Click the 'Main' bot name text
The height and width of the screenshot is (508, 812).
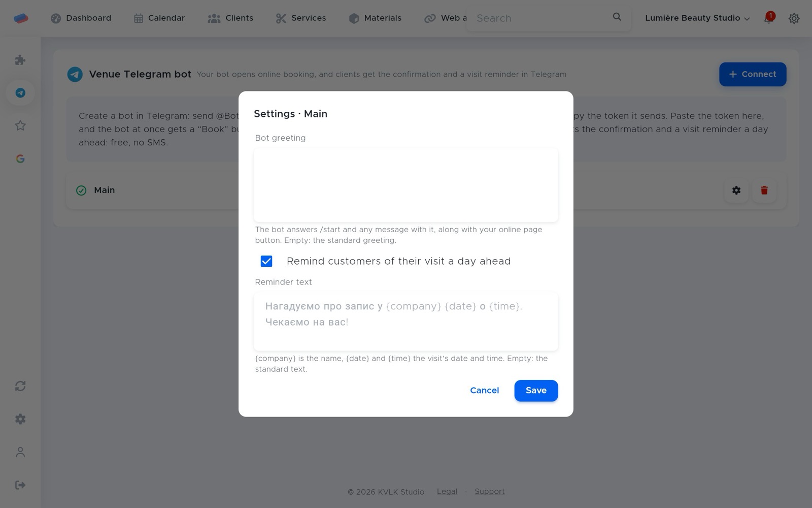105,190
